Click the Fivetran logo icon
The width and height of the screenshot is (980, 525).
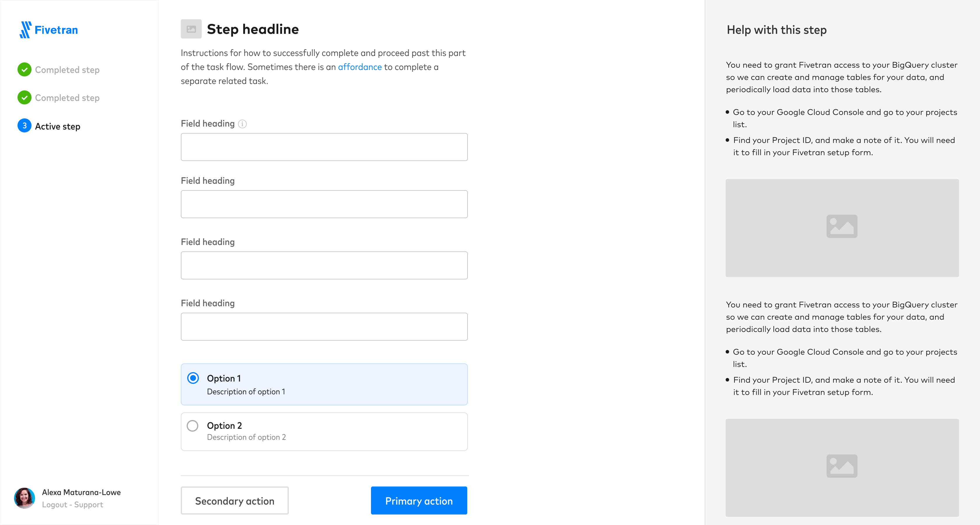[25, 30]
